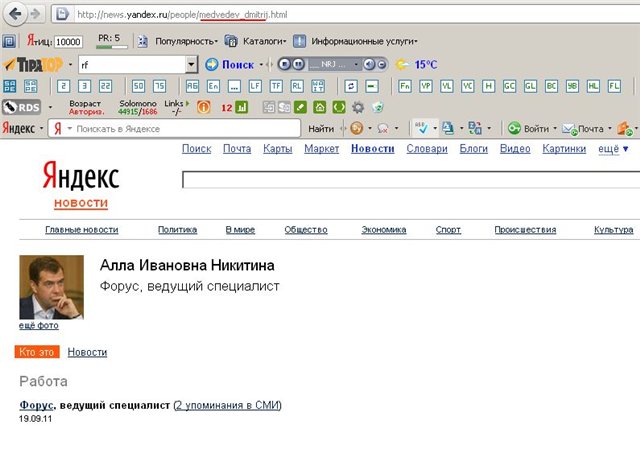
Task: Open the Маркет link in top navigation
Action: point(322,149)
